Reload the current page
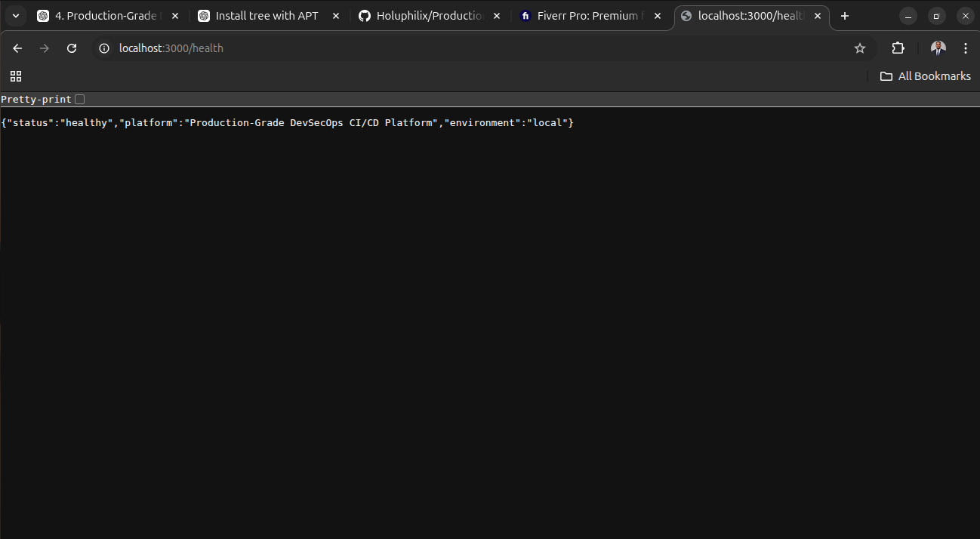Image resolution: width=980 pixels, height=539 pixels. (x=72, y=48)
